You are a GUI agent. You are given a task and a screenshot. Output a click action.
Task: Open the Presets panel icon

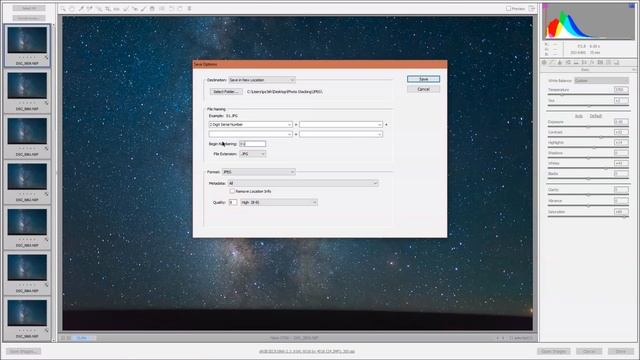coord(608,62)
